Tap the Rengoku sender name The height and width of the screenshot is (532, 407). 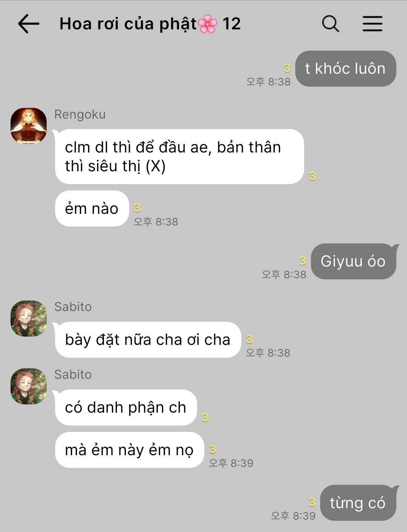pos(80,114)
